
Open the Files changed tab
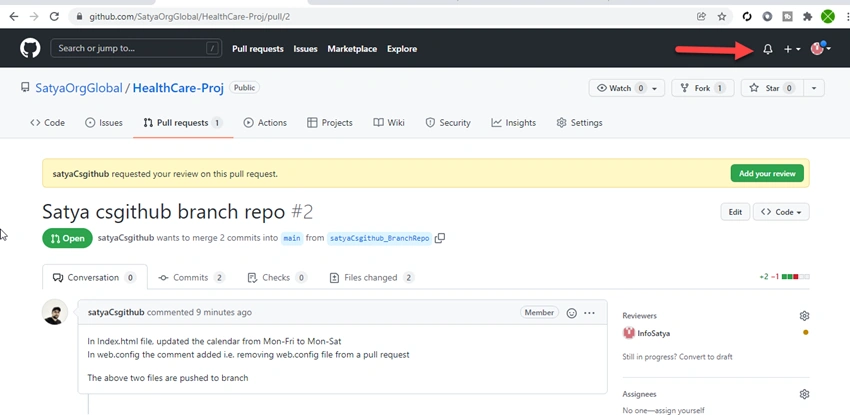[372, 277]
